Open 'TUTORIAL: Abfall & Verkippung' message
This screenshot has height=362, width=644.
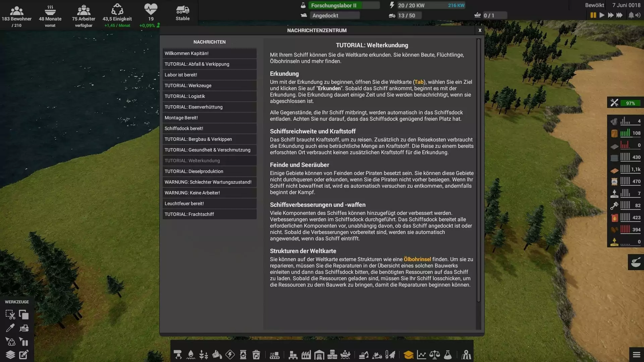click(210, 64)
